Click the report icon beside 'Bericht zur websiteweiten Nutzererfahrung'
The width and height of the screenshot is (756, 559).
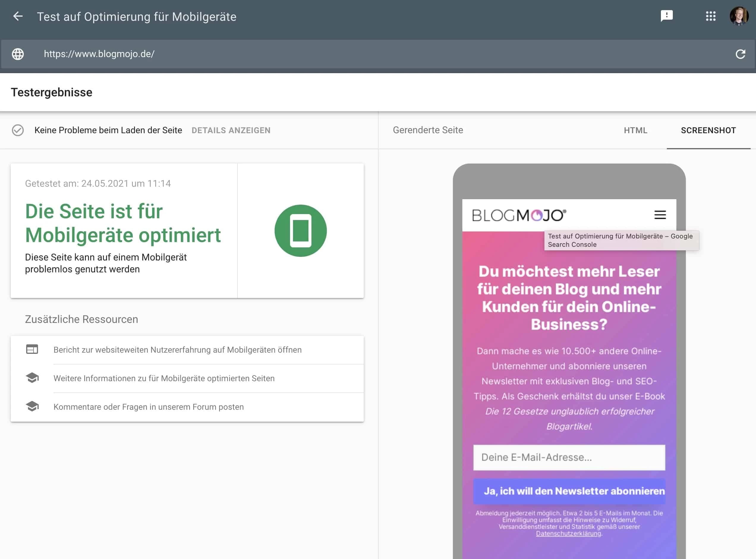click(32, 350)
